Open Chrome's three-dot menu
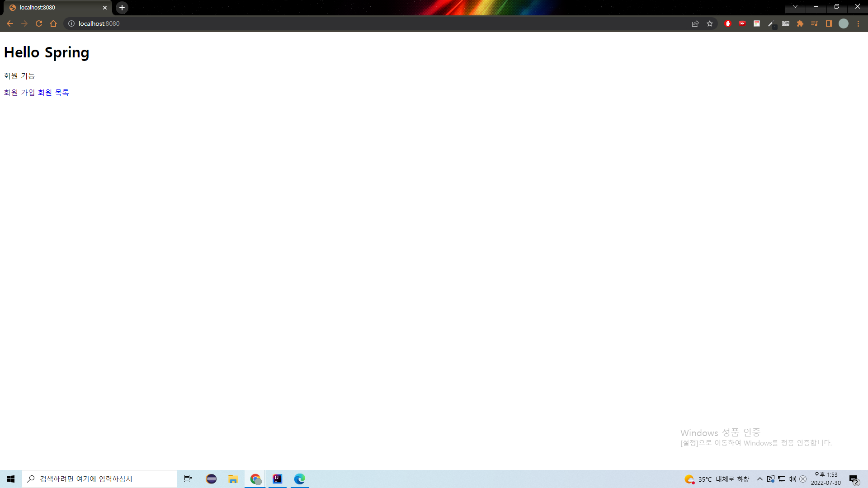Screen dimensions: 868x488 pyautogui.click(x=858, y=23)
